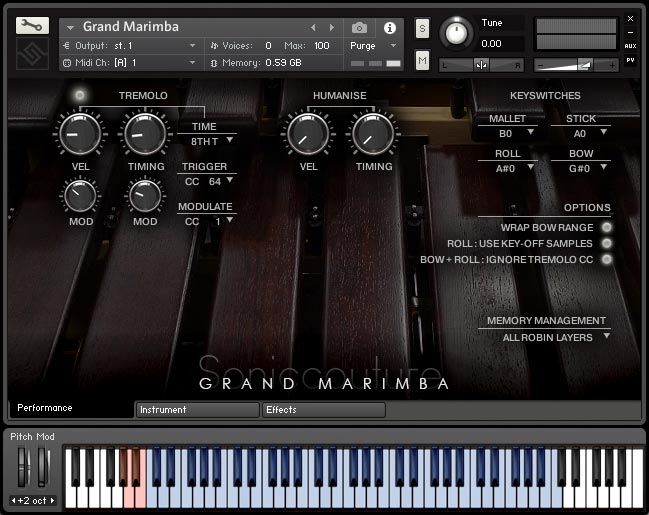Click the Max voices 100 value
The width and height of the screenshot is (649, 515).
point(322,46)
